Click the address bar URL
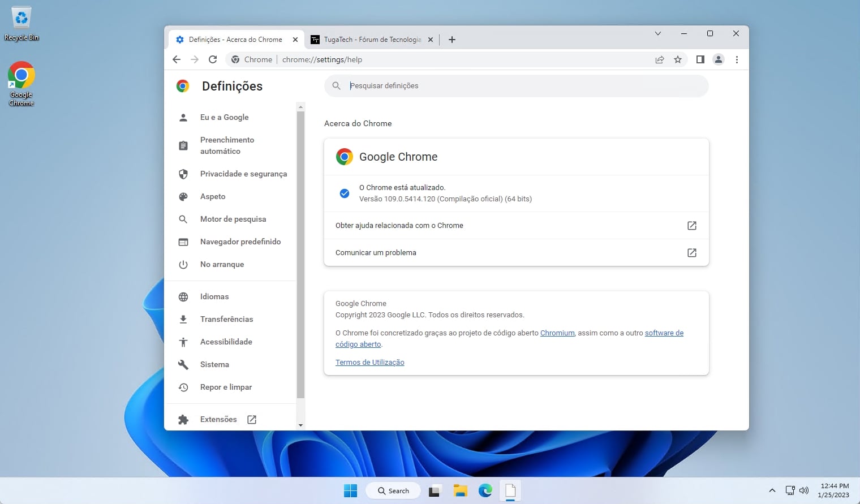This screenshot has height=504, width=860. 322,59
